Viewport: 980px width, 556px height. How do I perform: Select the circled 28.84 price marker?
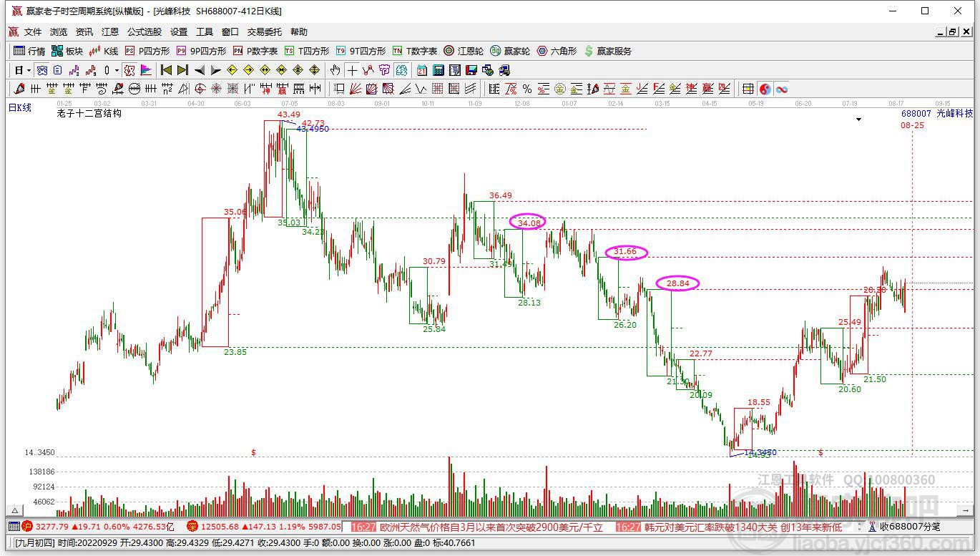pyautogui.click(x=677, y=283)
